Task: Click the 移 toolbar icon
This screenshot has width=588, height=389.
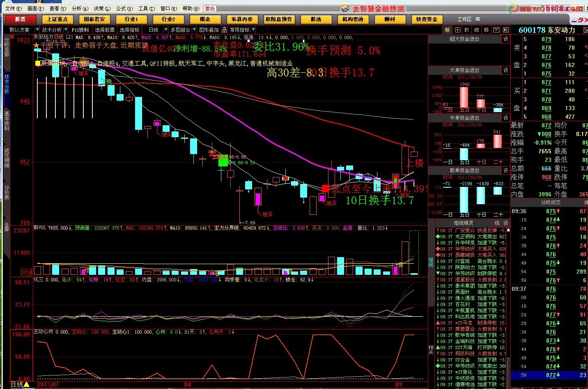Action: 487,30
